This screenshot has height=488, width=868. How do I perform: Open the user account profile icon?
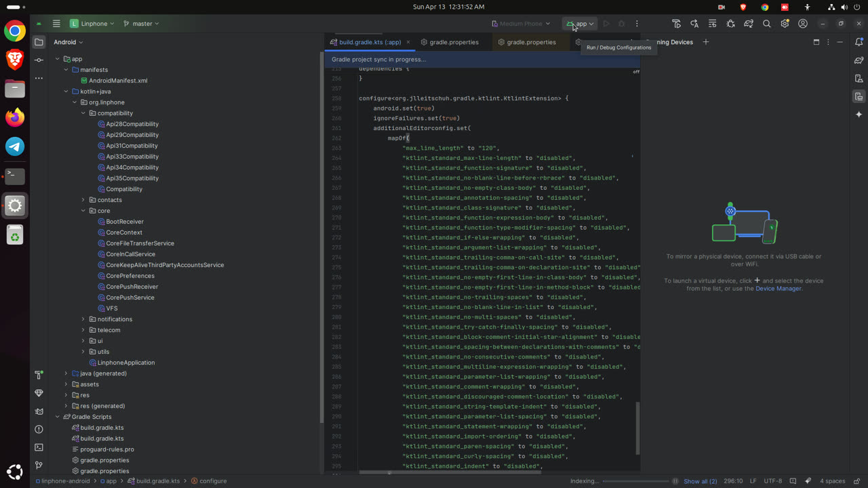[803, 24]
